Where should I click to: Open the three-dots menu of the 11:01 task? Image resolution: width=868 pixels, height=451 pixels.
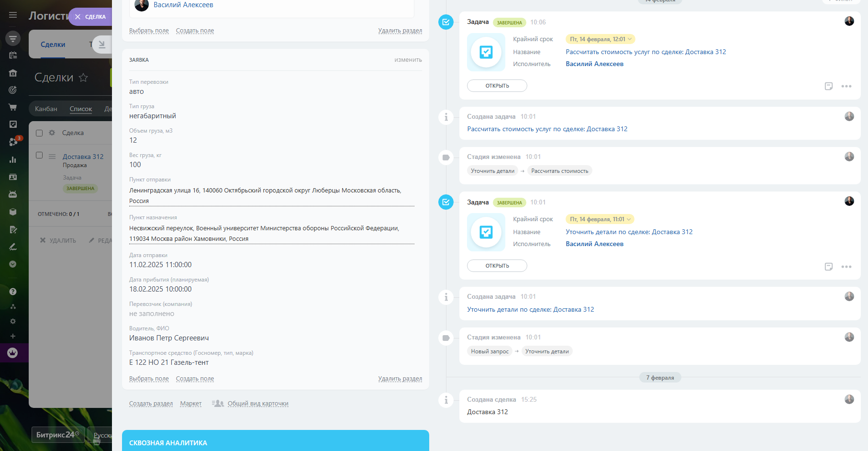pos(846,267)
